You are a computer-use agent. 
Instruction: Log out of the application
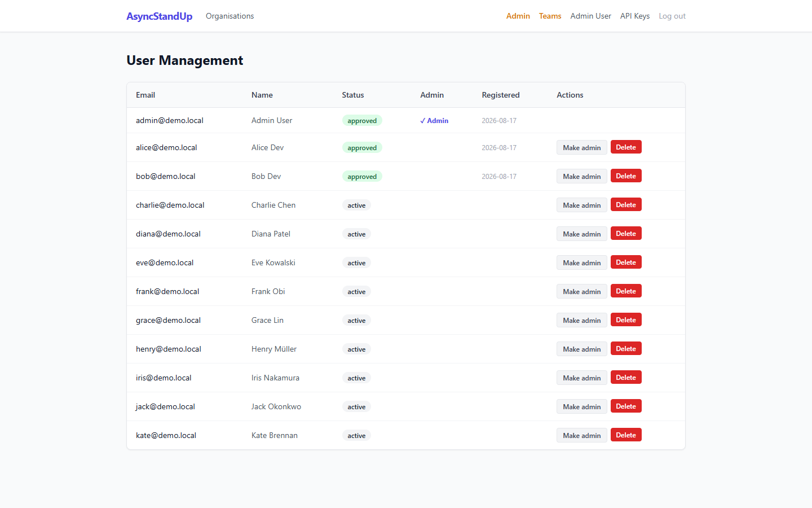pos(672,16)
